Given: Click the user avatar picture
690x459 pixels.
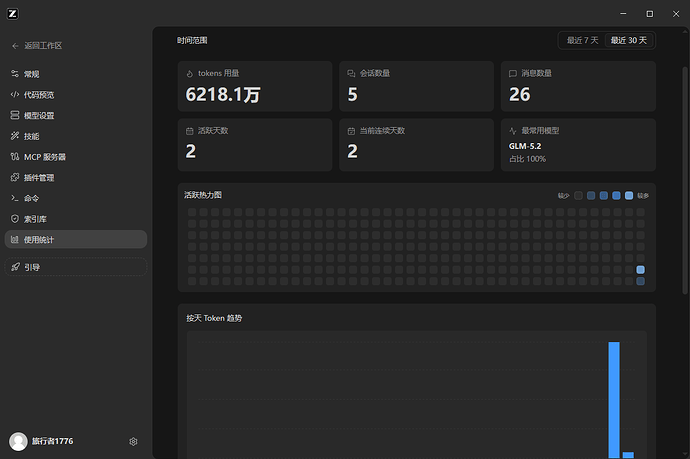Looking at the screenshot, I should pos(18,441).
